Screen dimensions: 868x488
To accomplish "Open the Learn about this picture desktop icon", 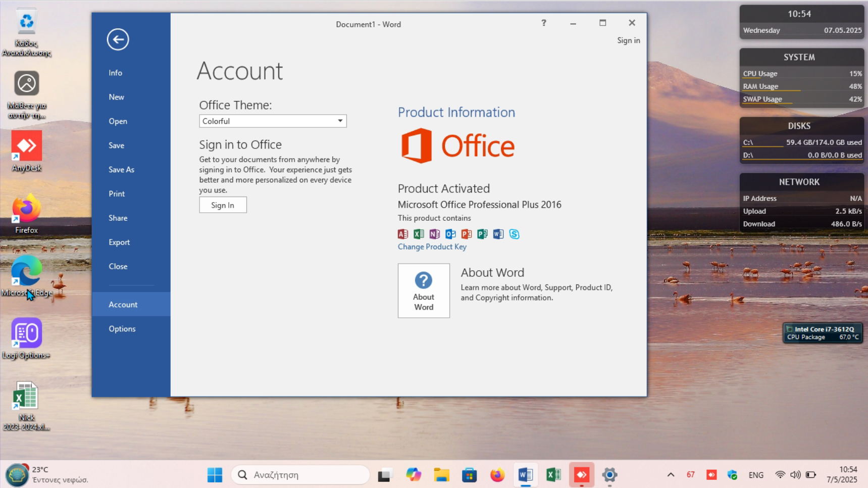I will [x=26, y=95].
